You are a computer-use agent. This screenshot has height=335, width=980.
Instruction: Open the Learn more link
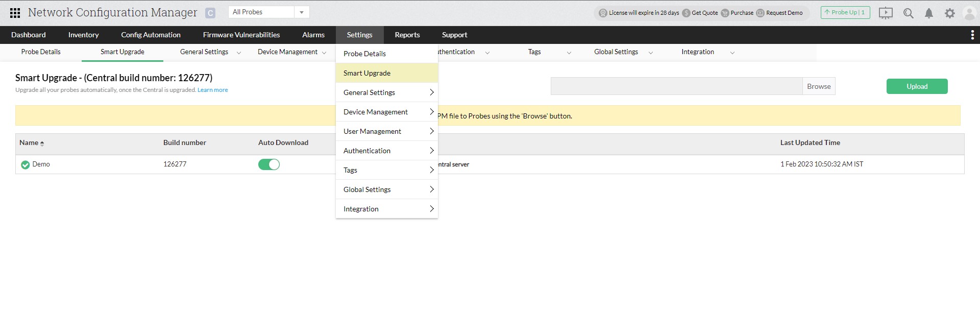click(212, 90)
